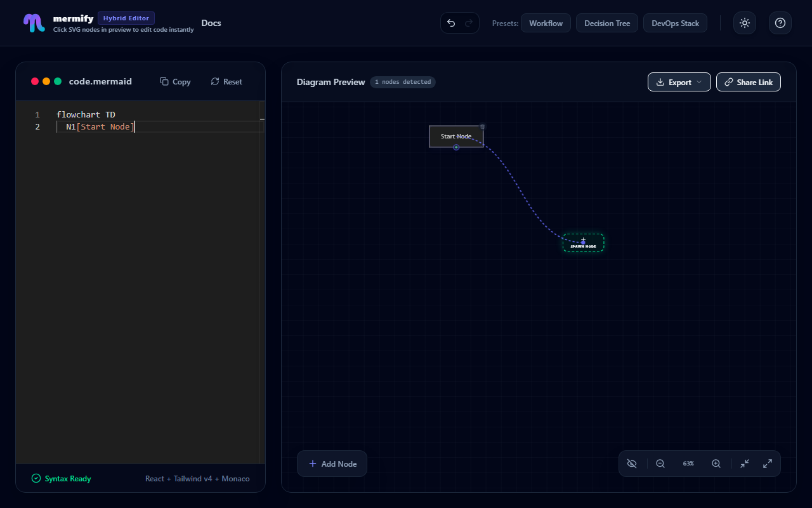The height and width of the screenshot is (508, 812).
Task: Click the Syntax Ready status
Action: [62, 479]
